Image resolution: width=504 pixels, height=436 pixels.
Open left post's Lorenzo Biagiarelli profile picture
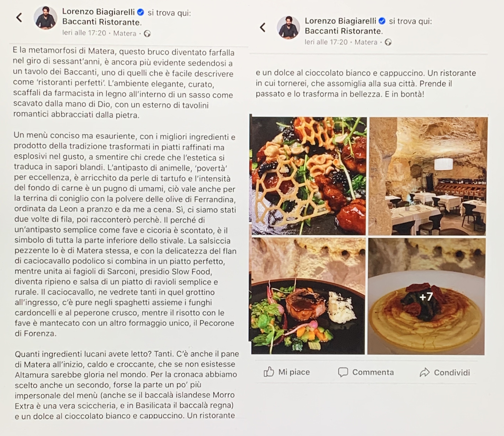46,18
